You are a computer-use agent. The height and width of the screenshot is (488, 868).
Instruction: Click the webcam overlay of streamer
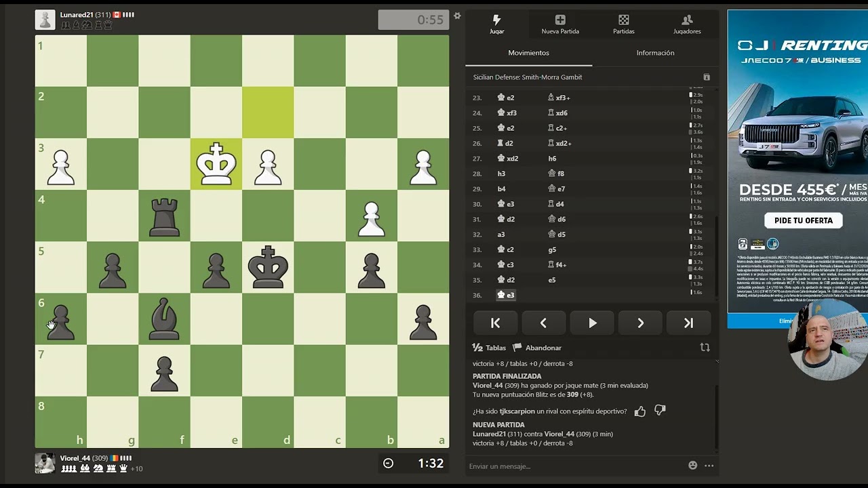[x=827, y=342]
